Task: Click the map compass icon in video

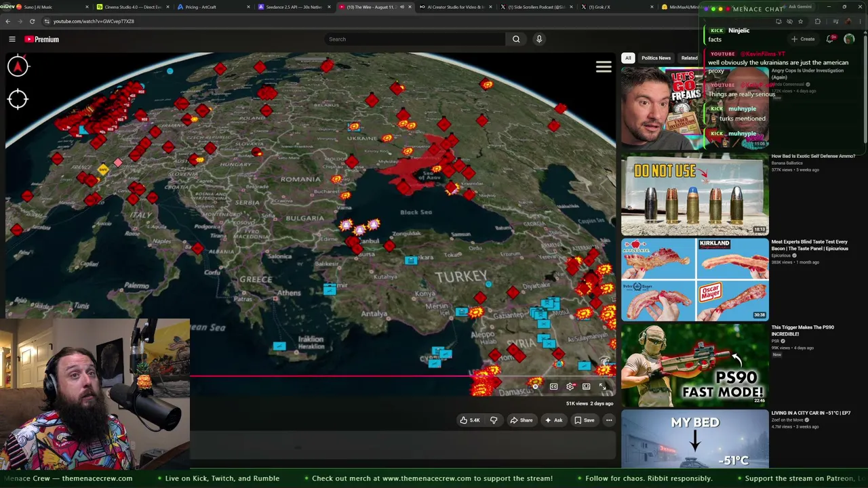Action: tap(18, 66)
